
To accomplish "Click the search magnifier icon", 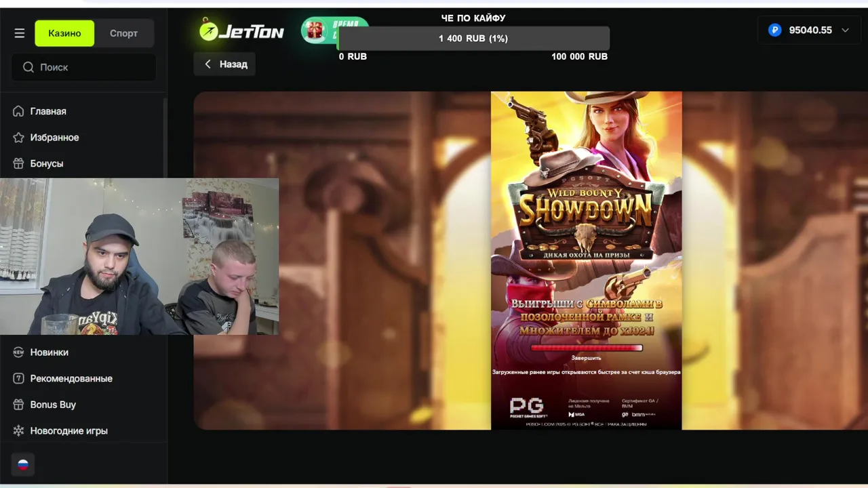I will click(x=28, y=67).
